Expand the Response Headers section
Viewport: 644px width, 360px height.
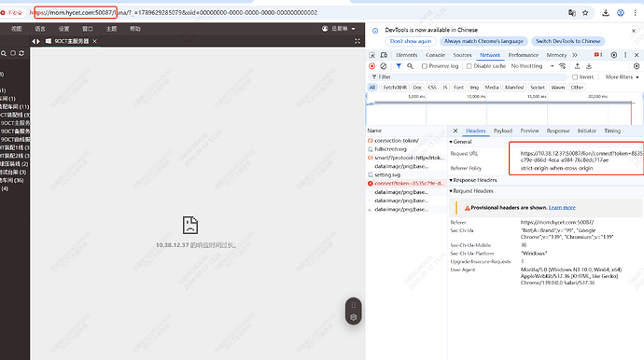coord(473,180)
